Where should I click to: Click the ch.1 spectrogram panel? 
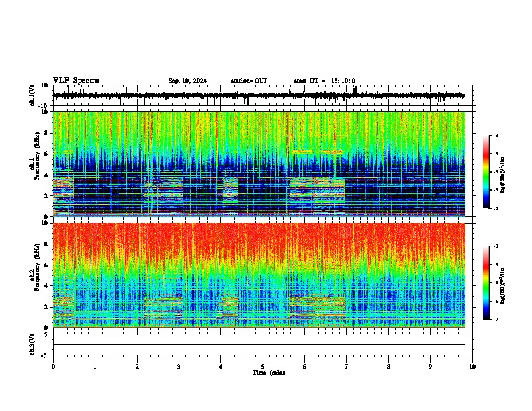tap(259, 164)
